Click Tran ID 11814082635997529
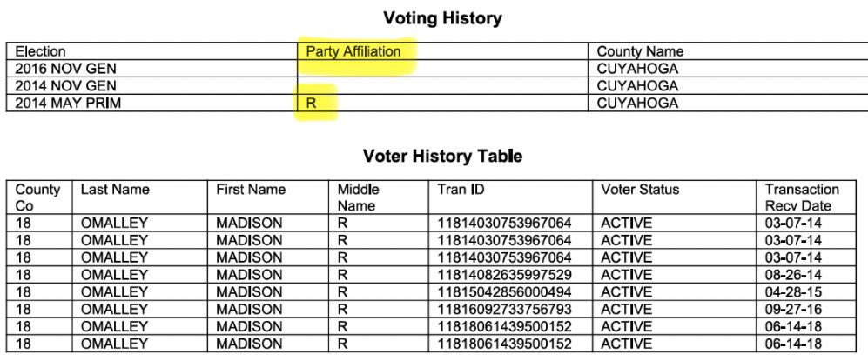 (x=504, y=275)
